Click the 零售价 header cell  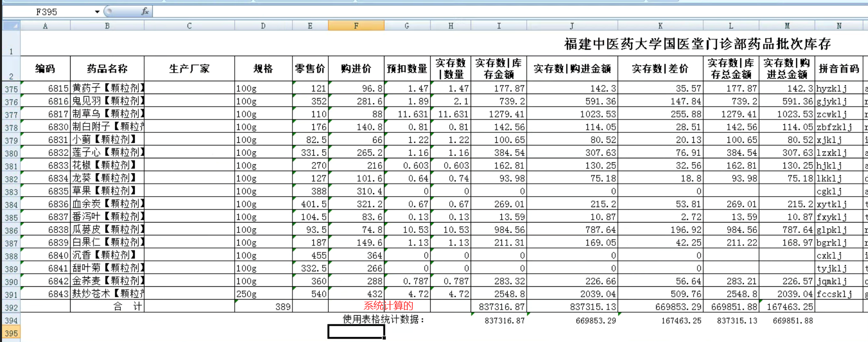(x=310, y=69)
